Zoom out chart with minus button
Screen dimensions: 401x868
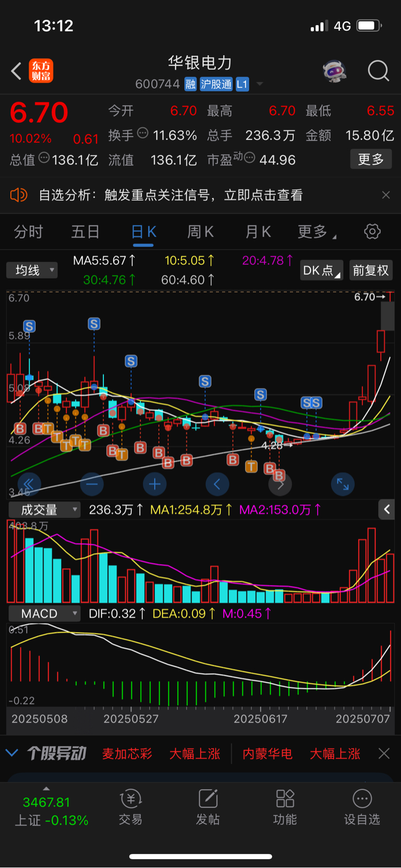92,484
